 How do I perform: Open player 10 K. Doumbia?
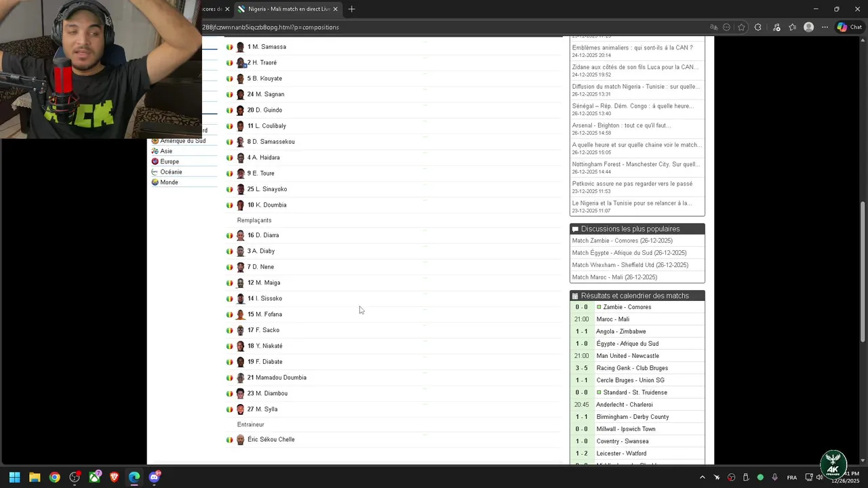[267, 205]
